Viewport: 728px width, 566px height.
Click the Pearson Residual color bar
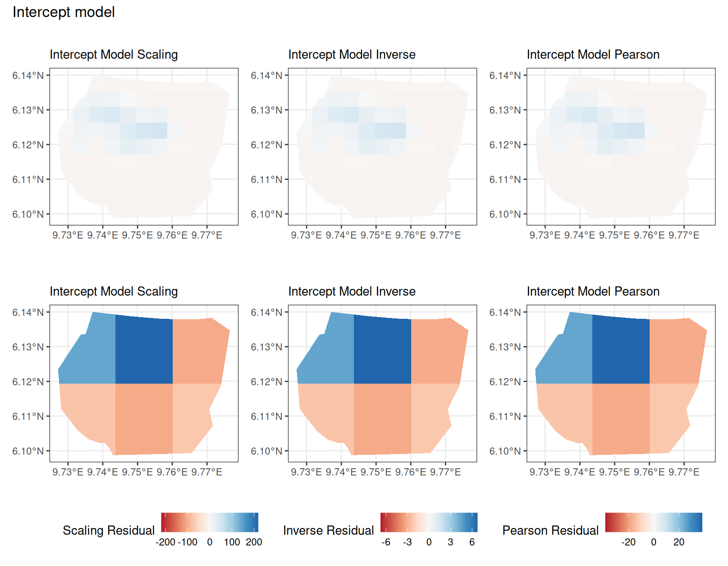(x=654, y=522)
